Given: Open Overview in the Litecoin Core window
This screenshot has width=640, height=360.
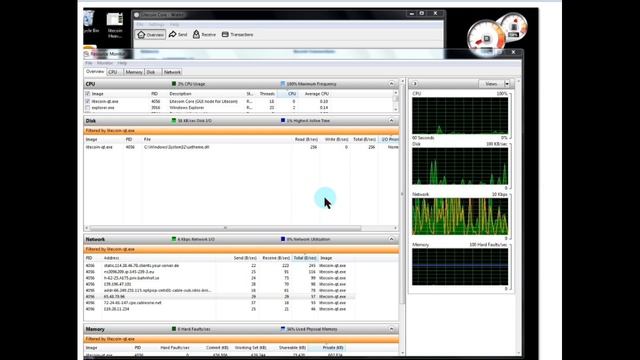Looking at the screenshot, I should coord(151,35).
